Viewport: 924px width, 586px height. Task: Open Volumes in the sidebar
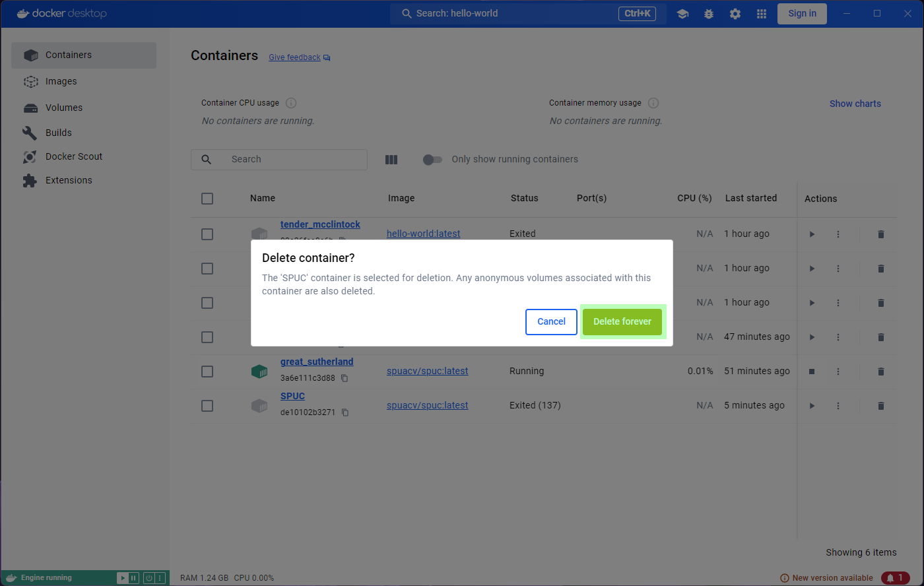point(84,108)
